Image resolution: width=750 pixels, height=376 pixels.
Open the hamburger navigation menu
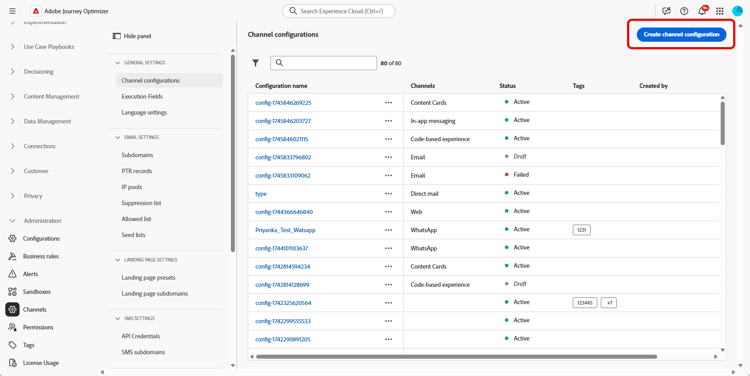pyautogui.click(x=12, y=11)
